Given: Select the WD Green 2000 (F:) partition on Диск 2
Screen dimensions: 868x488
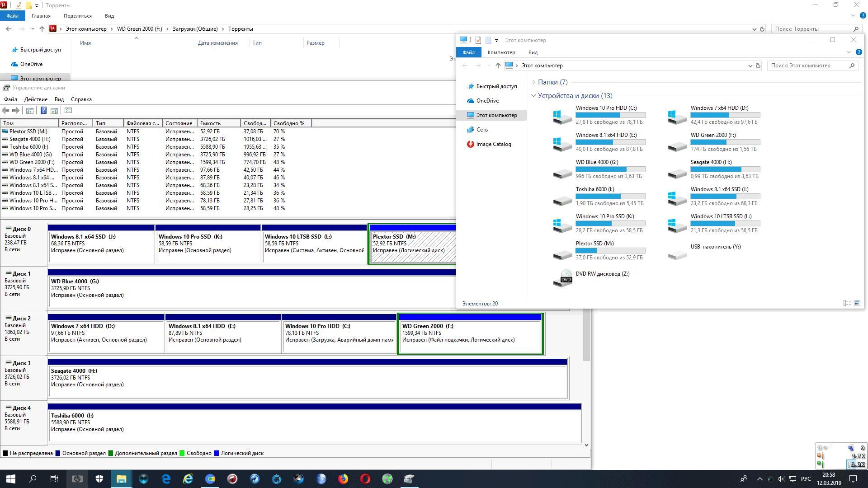Looking at the screenshot, I should 470,334.
